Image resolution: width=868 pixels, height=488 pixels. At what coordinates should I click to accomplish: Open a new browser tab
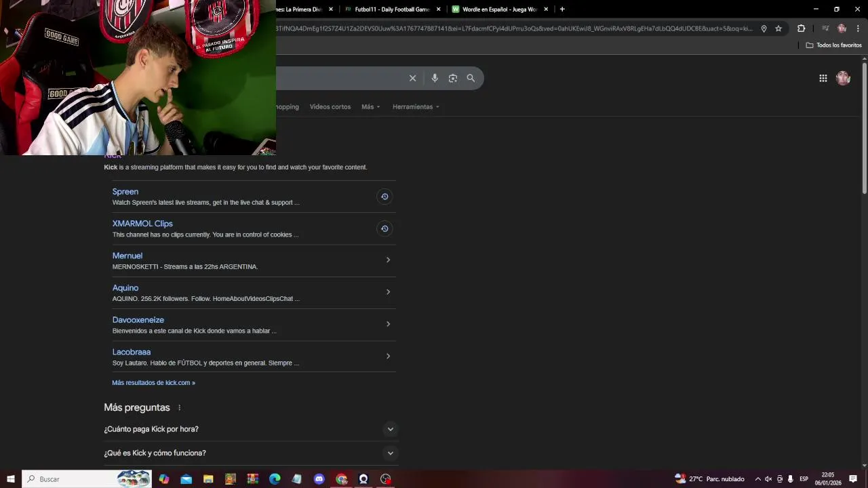tap(562, 9)
